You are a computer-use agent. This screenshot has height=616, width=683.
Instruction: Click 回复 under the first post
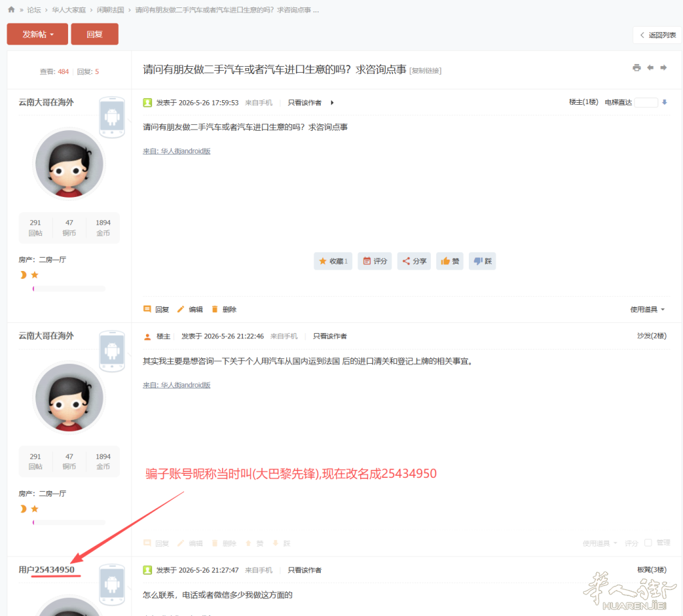tap(156, 309)
